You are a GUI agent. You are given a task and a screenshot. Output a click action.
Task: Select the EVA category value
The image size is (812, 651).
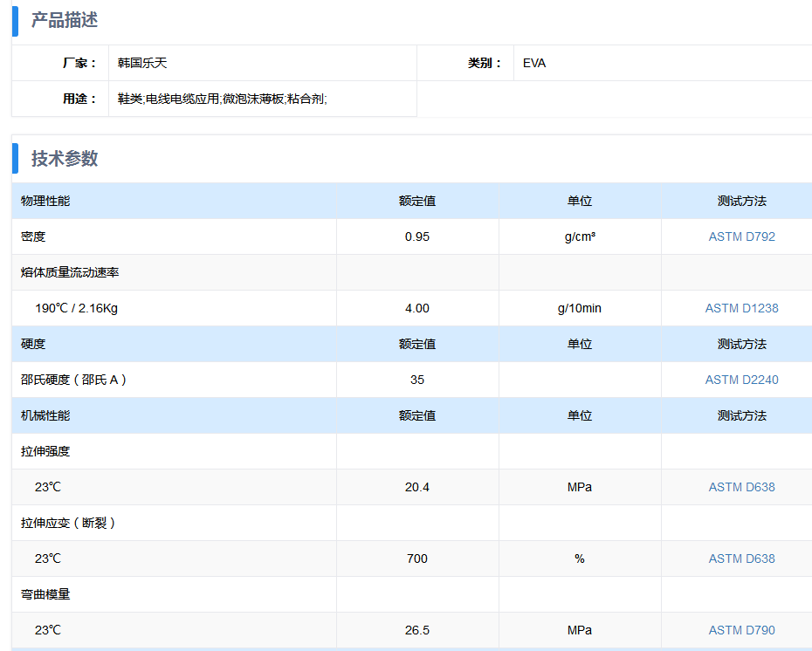(534, 63)
